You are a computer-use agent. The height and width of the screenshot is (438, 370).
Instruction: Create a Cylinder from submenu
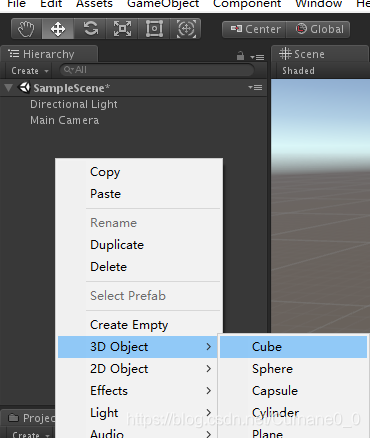pos(293,413)
